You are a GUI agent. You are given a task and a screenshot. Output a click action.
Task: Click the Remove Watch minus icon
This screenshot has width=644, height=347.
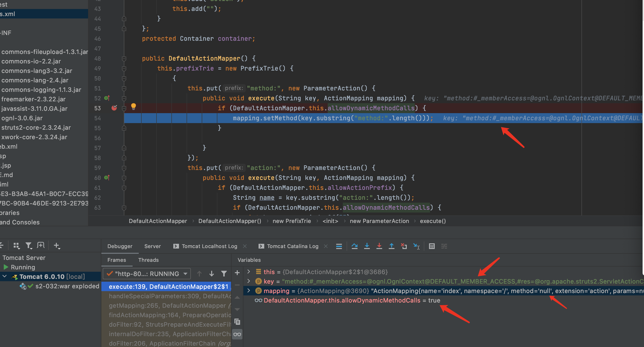237,285
